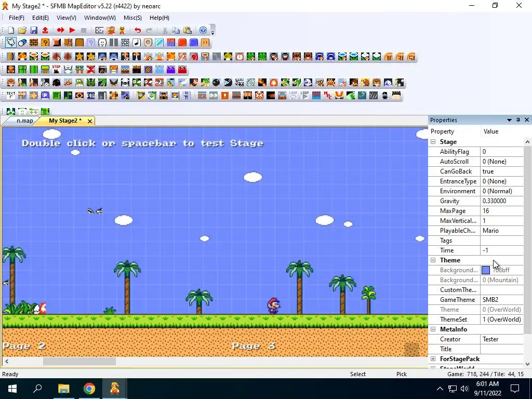Open the View(V) menu
Image resolution: width=532 pixels, height=399 pixels.
tap(66, 18)
